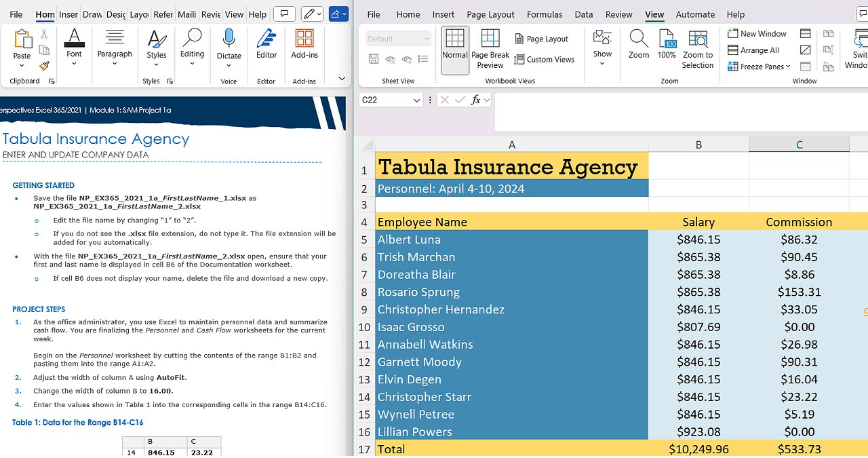Viewport: 868px width, 458px height.
Task: Click the Albert Luna cell
Action: click(x=512, y=240)
